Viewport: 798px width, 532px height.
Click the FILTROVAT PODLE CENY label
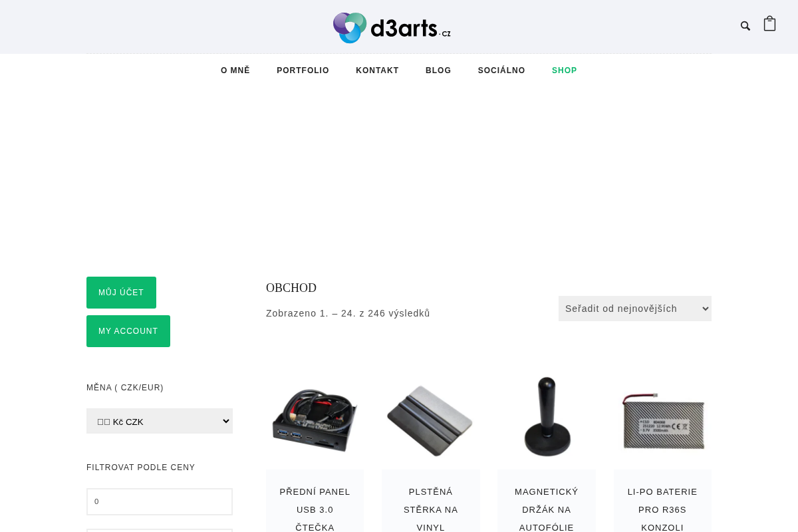[x=141, y=467]
